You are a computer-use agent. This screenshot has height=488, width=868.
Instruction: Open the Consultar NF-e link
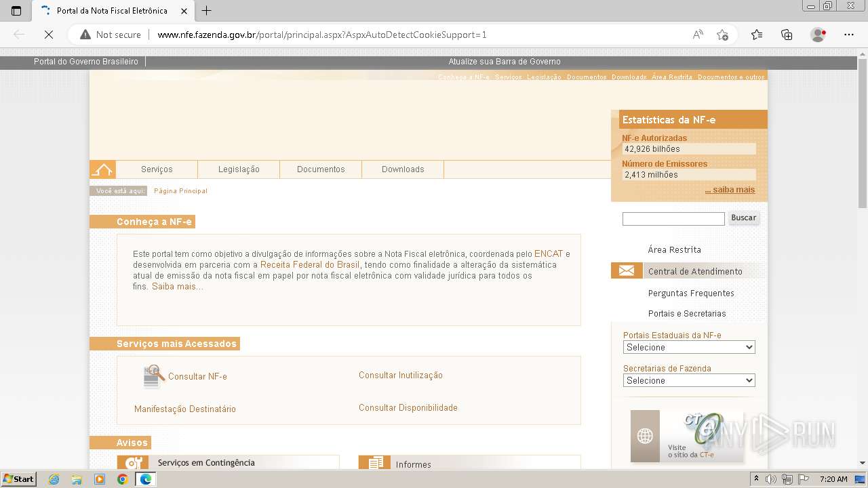click(197, 376)
